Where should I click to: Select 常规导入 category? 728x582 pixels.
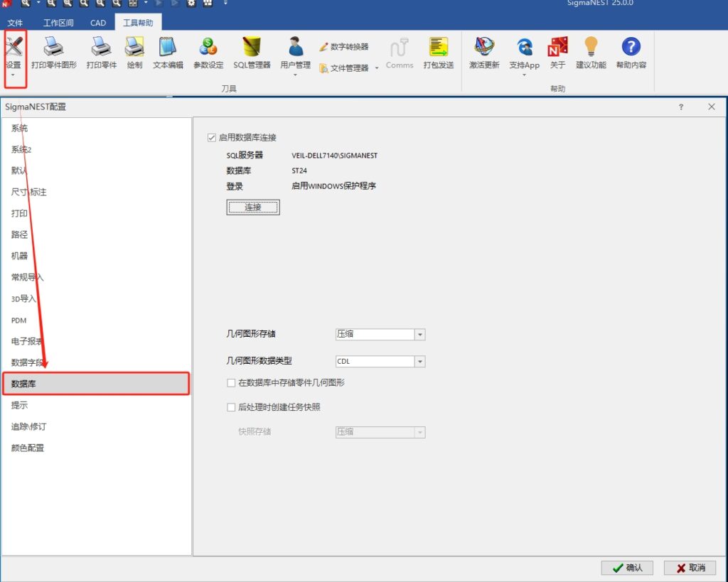28,277
